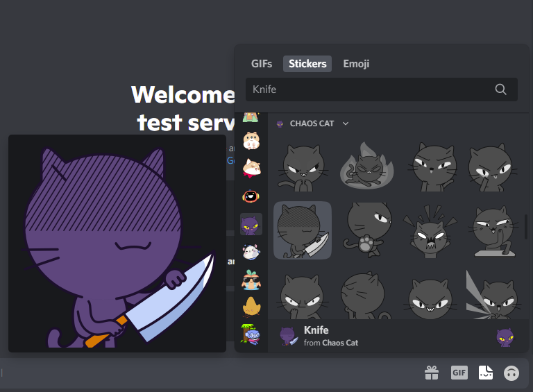The image size is (533, 392).
Task: Select the sunglasses carrot sticker pack
Action: click(251, 280)
